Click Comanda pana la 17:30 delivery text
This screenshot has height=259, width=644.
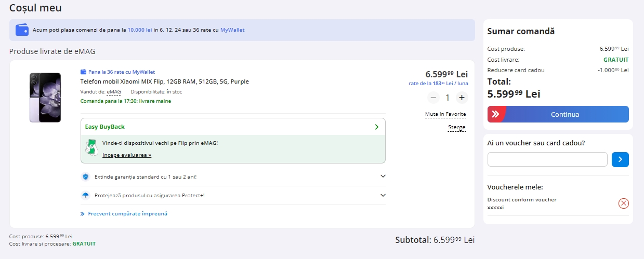tap(125, 101)
